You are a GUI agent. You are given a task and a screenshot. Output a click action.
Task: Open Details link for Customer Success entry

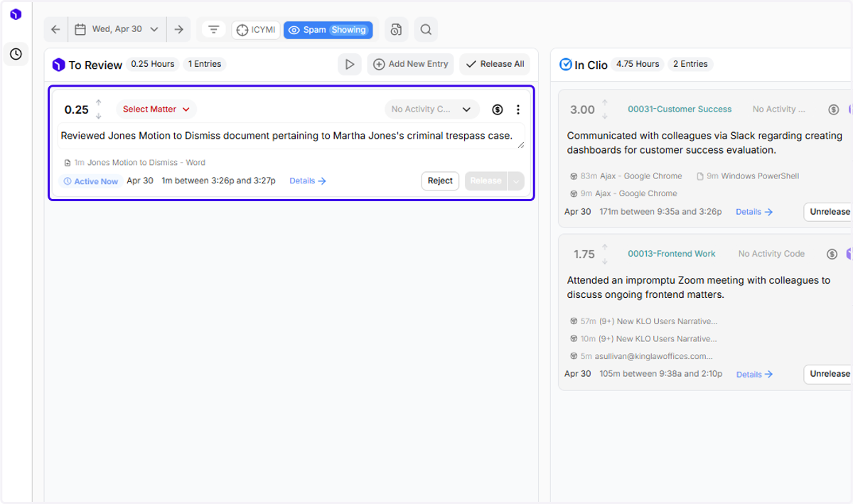pyautogui.click(x=754, y=212)
